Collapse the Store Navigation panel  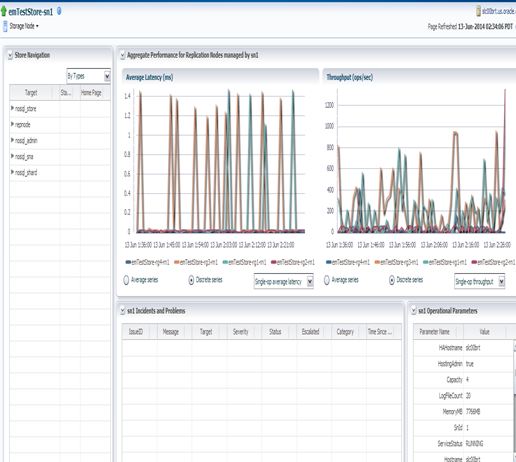point(10,55)
